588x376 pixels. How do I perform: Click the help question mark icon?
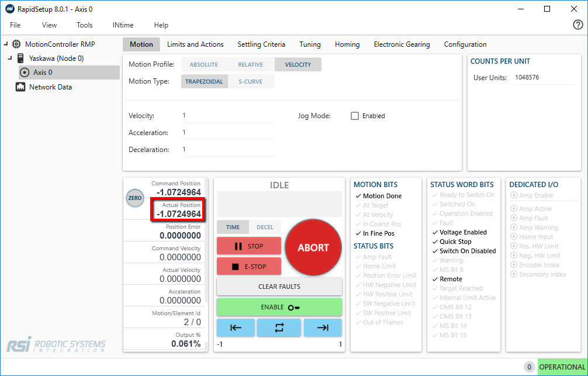(578, 25)
